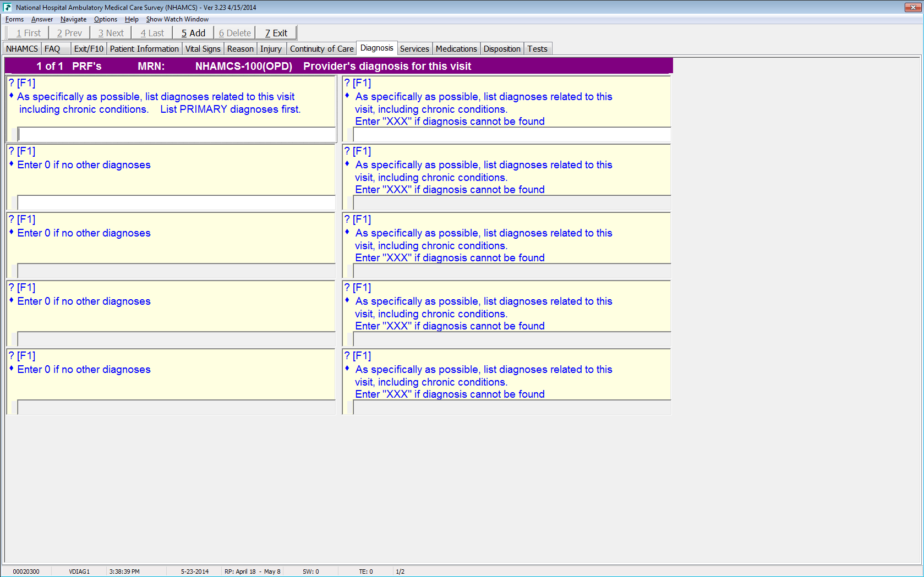Image resolution: width=924 pixels, height=577 pixels.
Task: Switch to the Tests tab
Action: [x=538, y=49]
